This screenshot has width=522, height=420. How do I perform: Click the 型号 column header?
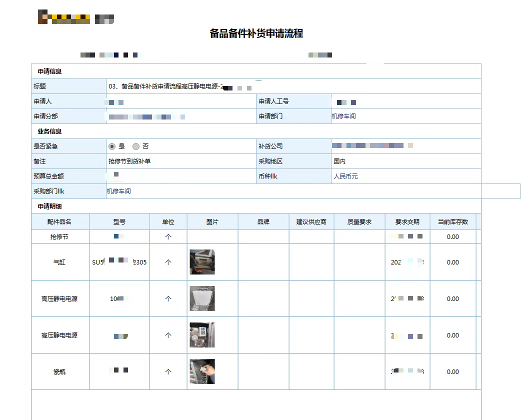[x=119, y=222]
